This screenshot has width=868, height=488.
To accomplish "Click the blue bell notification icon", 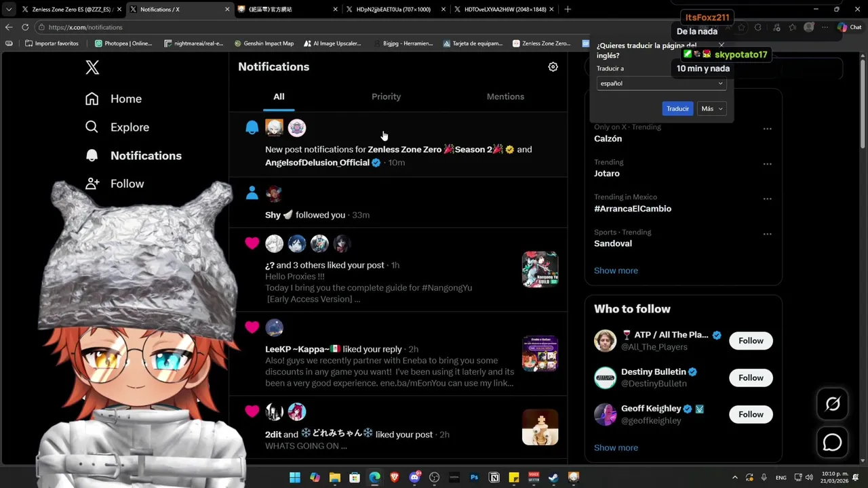I will click(x=252, y=127).
